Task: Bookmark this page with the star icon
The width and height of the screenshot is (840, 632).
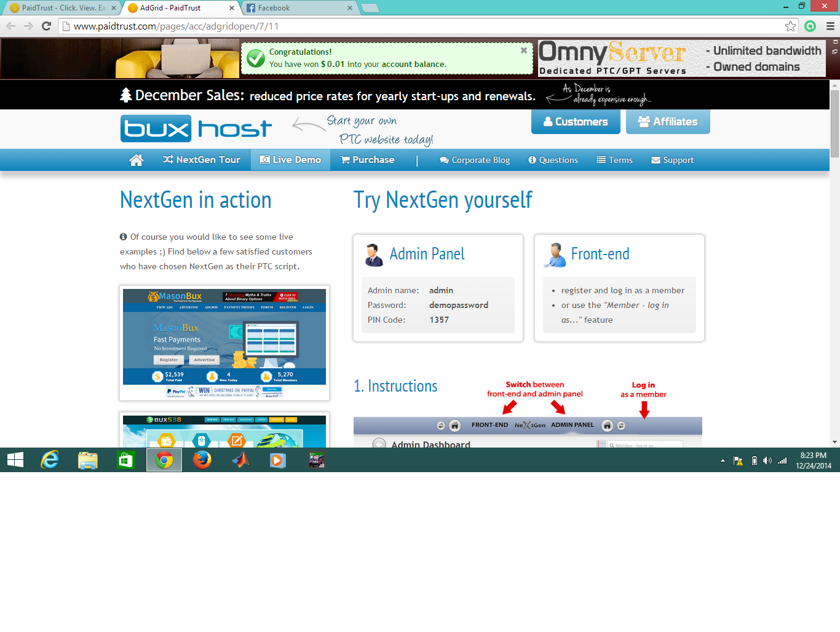Action: coord(790,26)
